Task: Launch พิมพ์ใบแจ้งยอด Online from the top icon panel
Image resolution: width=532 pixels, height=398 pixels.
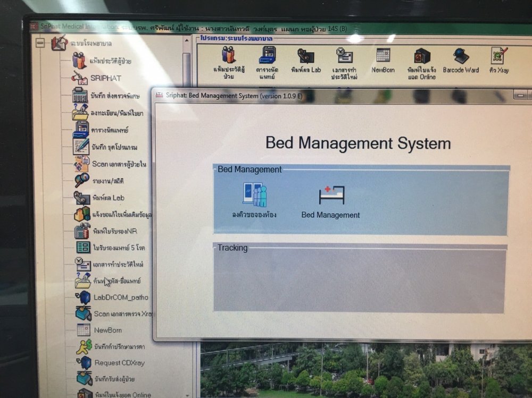Action: click(422, 64)
